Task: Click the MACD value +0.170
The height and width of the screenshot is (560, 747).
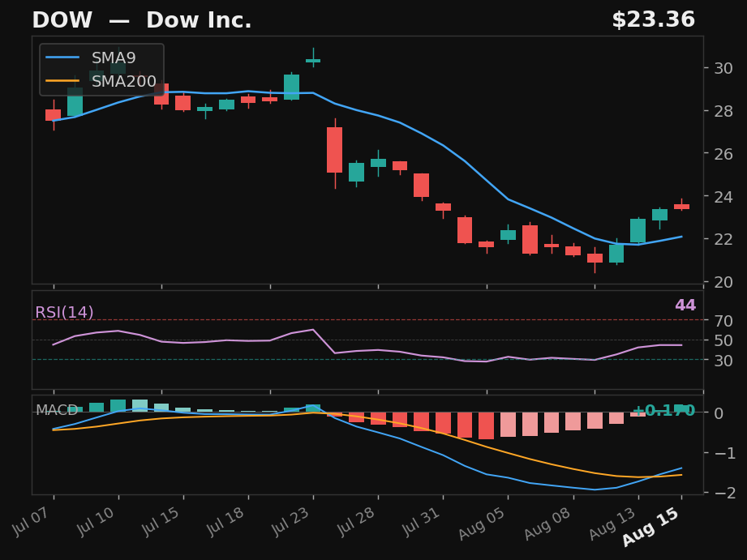Action: click(663, 410)
